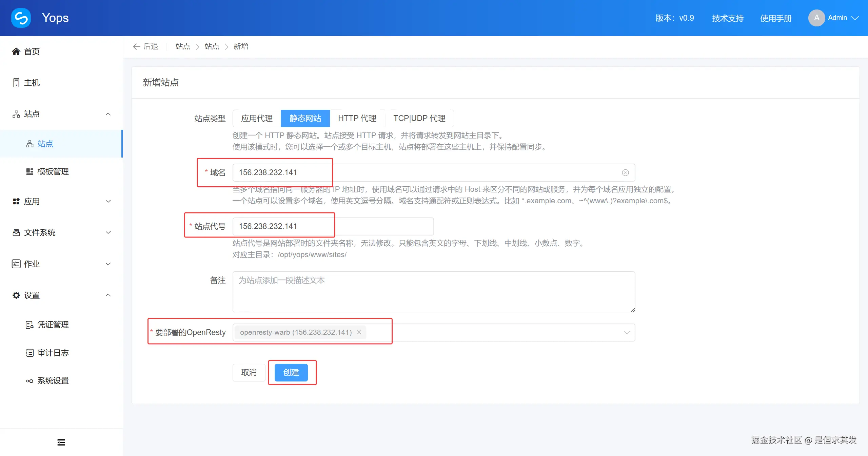Click the 取消 cancel button
The height and width of the screenshot is (456, 868).
(x=249, y=372)
